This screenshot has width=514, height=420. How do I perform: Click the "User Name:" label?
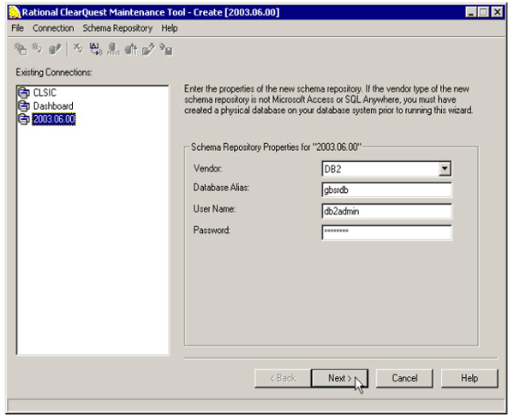(214, 209)
